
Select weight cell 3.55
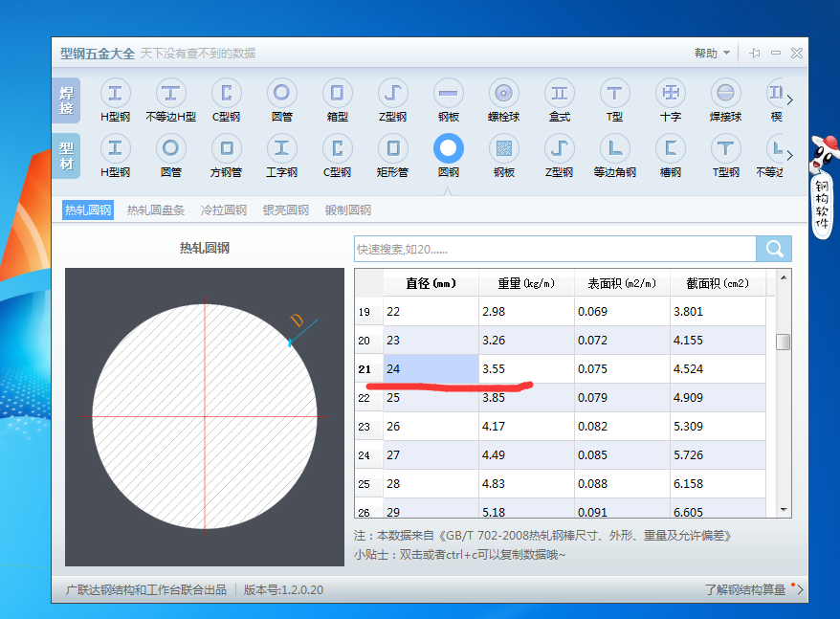point(526,368)
